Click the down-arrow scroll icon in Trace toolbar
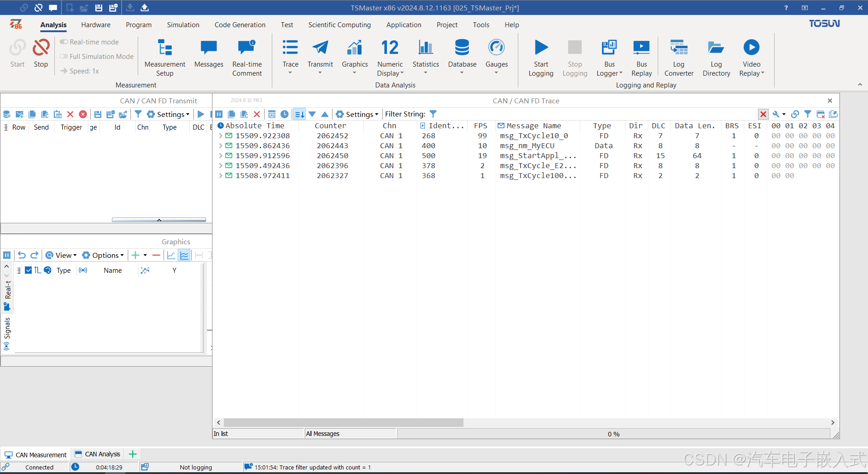Viewport: 868px width, 474px height. coord(312,114)
